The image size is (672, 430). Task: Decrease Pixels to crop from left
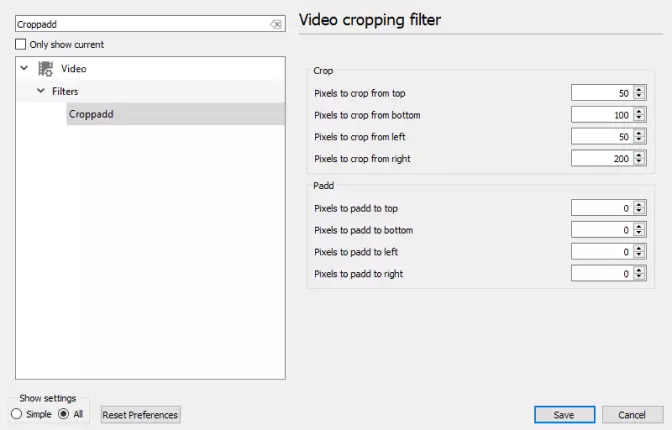[x=639, y=140]
